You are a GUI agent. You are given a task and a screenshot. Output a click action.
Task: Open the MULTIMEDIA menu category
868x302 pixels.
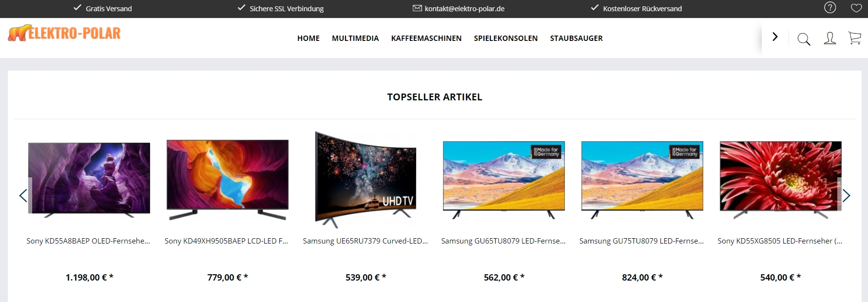tap(355, 38)
